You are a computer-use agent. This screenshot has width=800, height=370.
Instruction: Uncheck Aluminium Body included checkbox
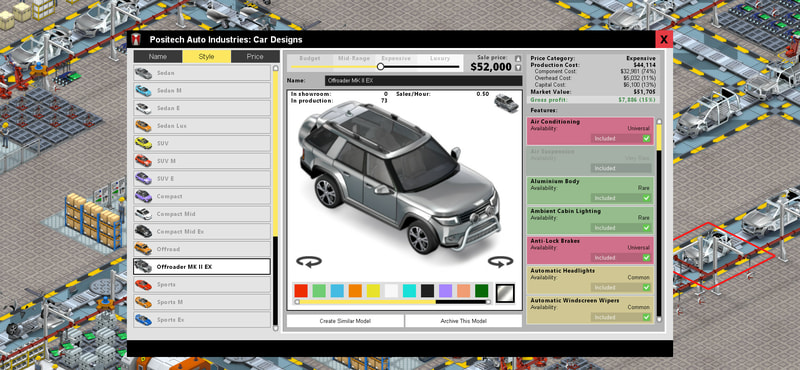pyautogui.click(x=646, y=198)
